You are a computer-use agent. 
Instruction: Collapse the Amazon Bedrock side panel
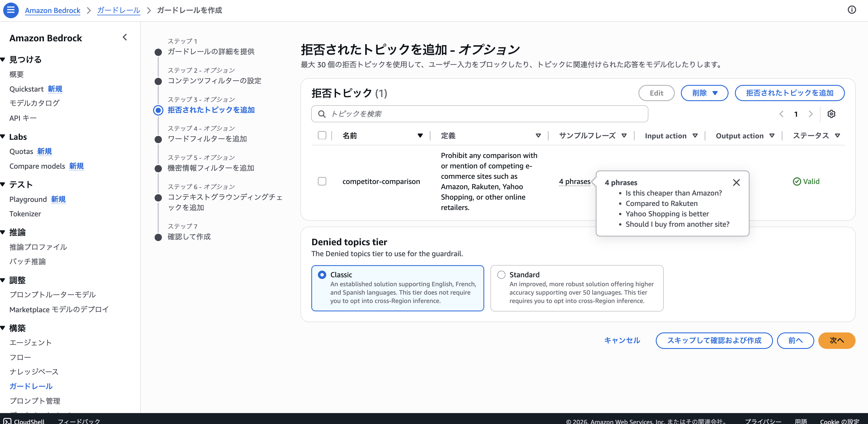pyautogui.click(x=124, y=38)
